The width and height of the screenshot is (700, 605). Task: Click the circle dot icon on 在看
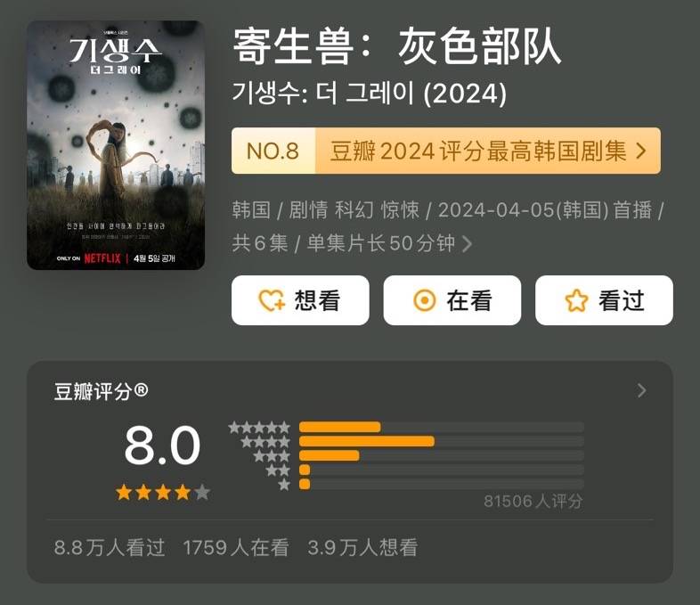click(425, 300)
